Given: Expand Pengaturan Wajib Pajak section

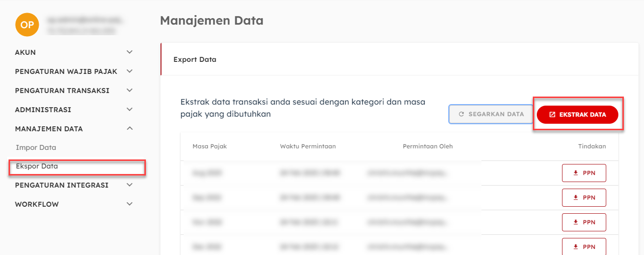Looking at the screenshot, I should [x=129, y=71].
